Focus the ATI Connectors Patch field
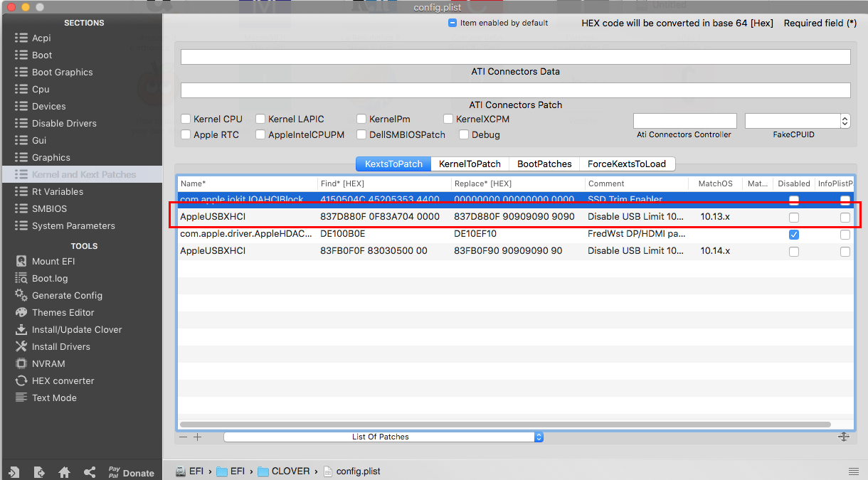This screenshot has height=480, width=868. point(516,90)
